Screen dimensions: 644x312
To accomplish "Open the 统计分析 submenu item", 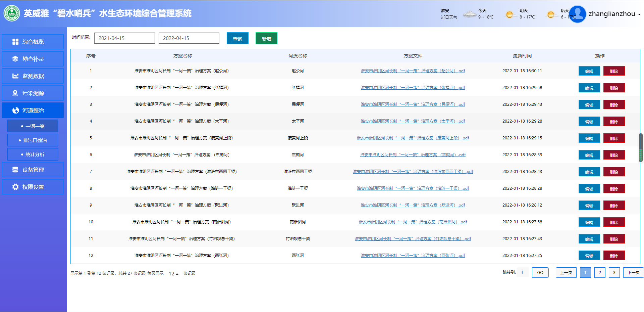I will [x=33, y=154].
